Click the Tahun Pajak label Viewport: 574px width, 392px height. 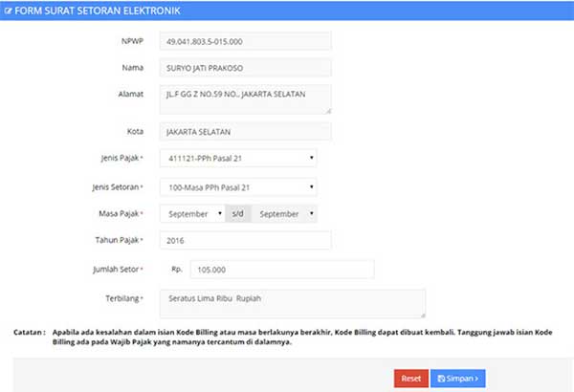[119, 240]
